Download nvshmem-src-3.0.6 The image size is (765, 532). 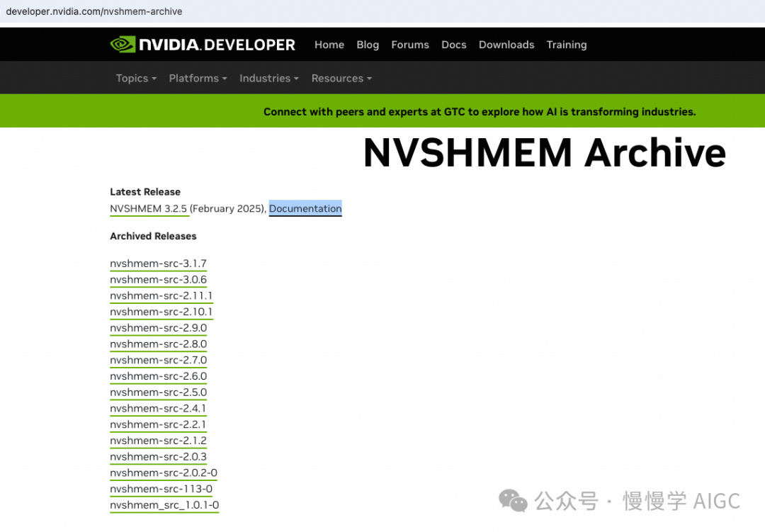point(158,280)
